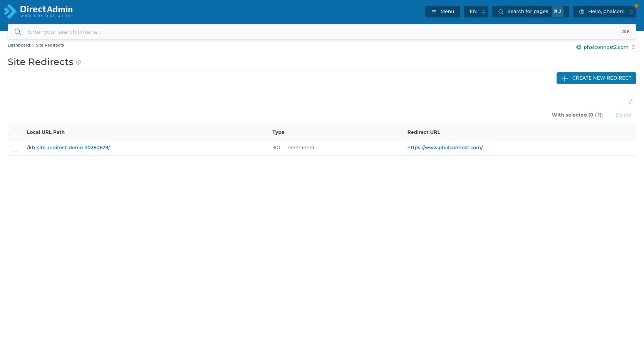
Task: Click the help icon beside Site Redirects
Action: [x=79, y=62]
